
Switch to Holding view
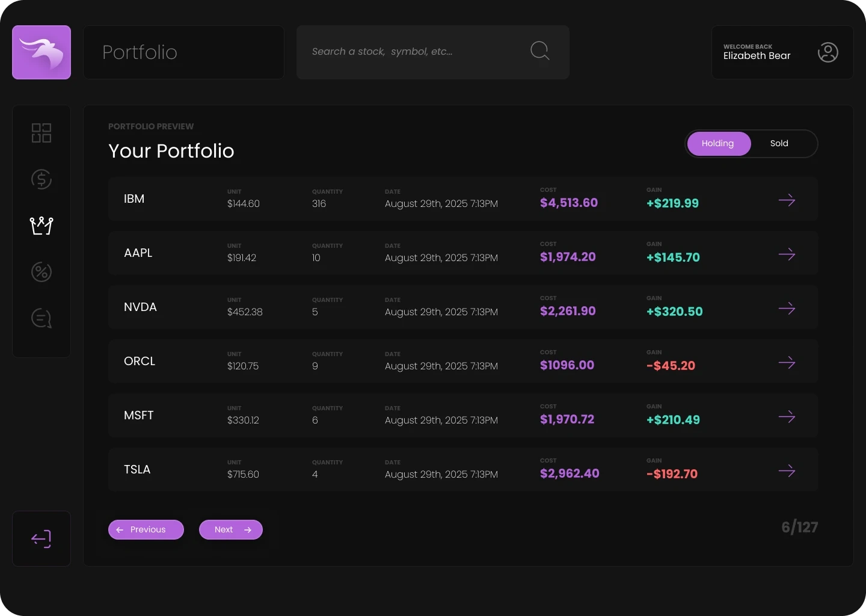718,144
